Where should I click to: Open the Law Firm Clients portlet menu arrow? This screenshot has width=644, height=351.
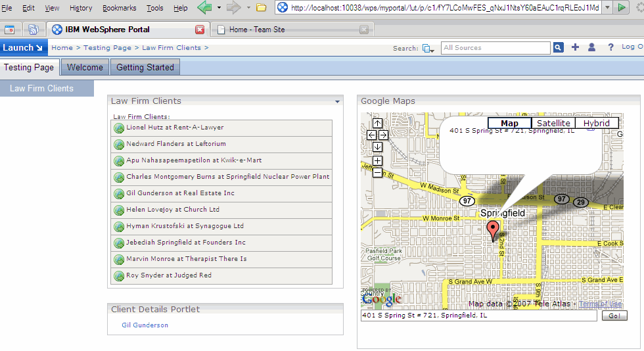pos(337,101)
